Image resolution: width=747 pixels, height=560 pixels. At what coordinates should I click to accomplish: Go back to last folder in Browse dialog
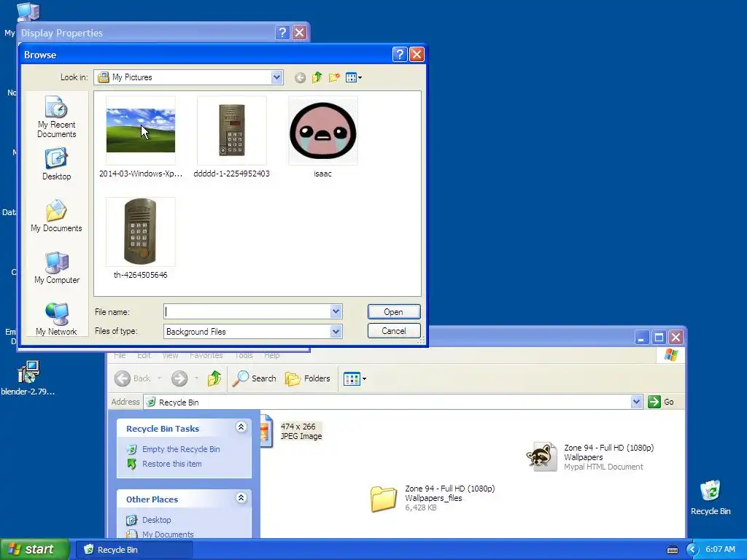click(x=300, y=77)
